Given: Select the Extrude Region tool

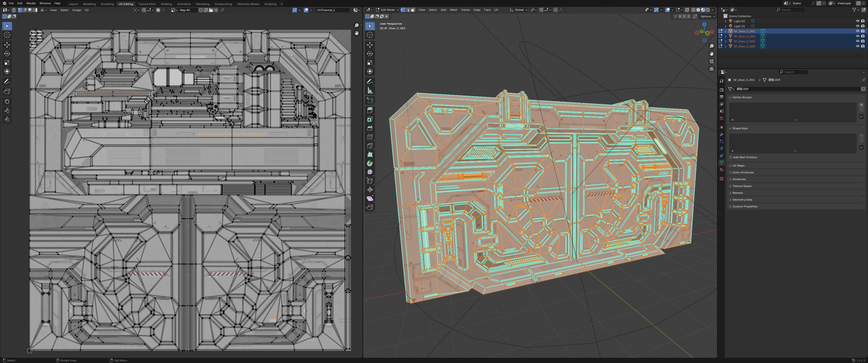Looking at the screenshot, I should click(370, 110).
